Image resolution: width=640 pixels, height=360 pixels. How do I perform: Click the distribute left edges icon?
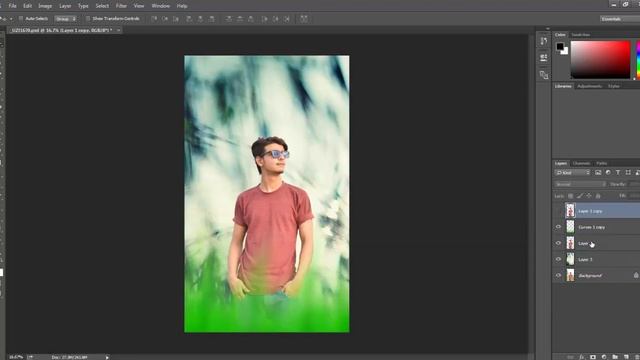(x=264, y=19)
